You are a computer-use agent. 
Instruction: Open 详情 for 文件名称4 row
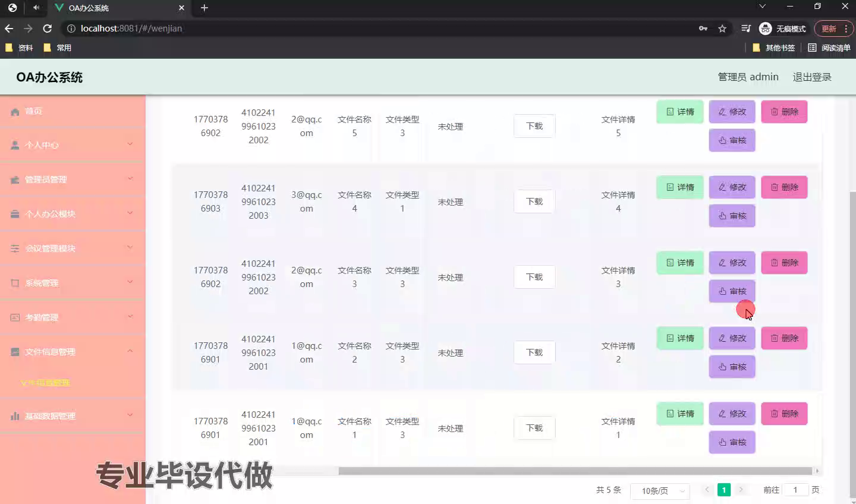(680, 187)
